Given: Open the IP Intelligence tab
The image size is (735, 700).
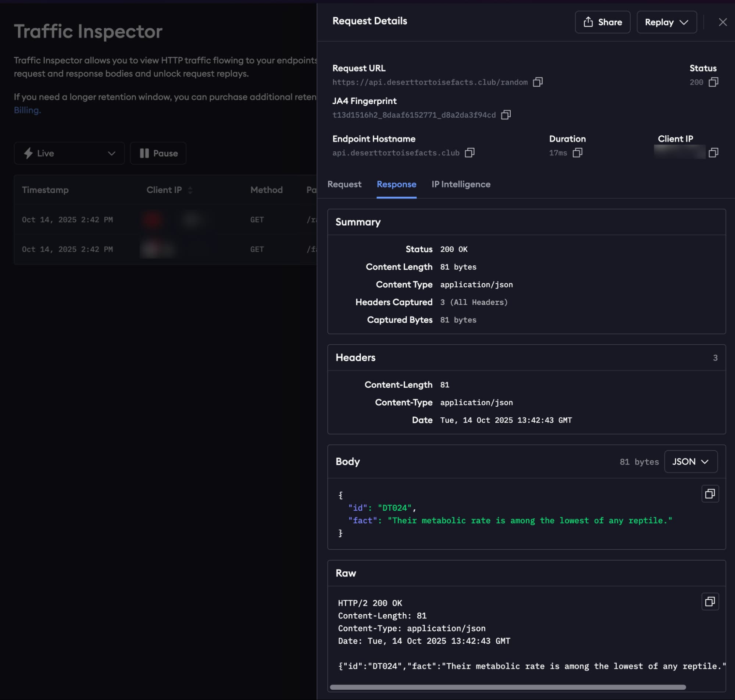Looking at the screenshot, I should (461, 184).
